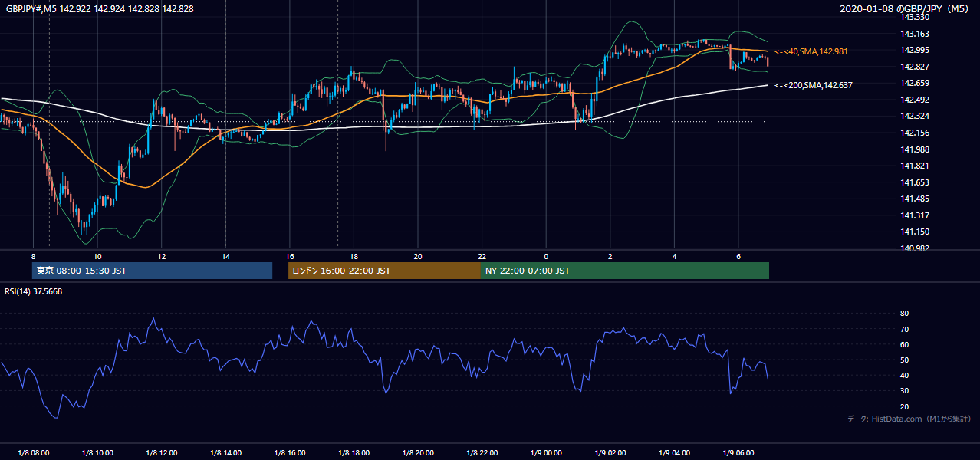Click the 142.659 price axis label

coord(914,83)
